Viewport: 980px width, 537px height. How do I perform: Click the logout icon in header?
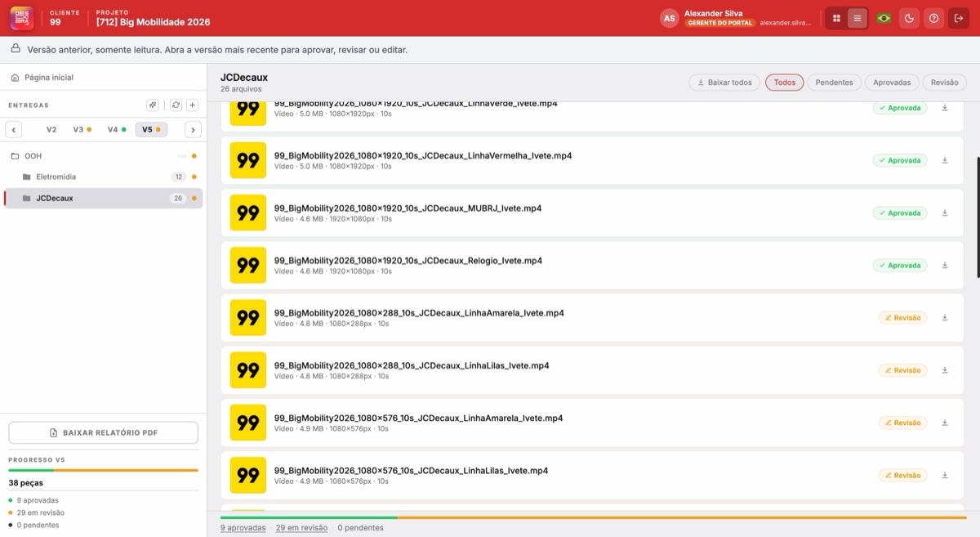[x=959, y=18]
